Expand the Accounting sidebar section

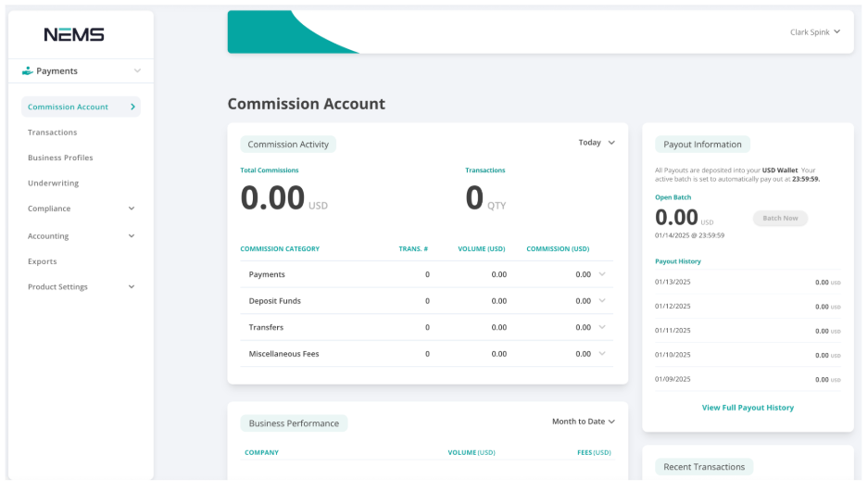132,236
